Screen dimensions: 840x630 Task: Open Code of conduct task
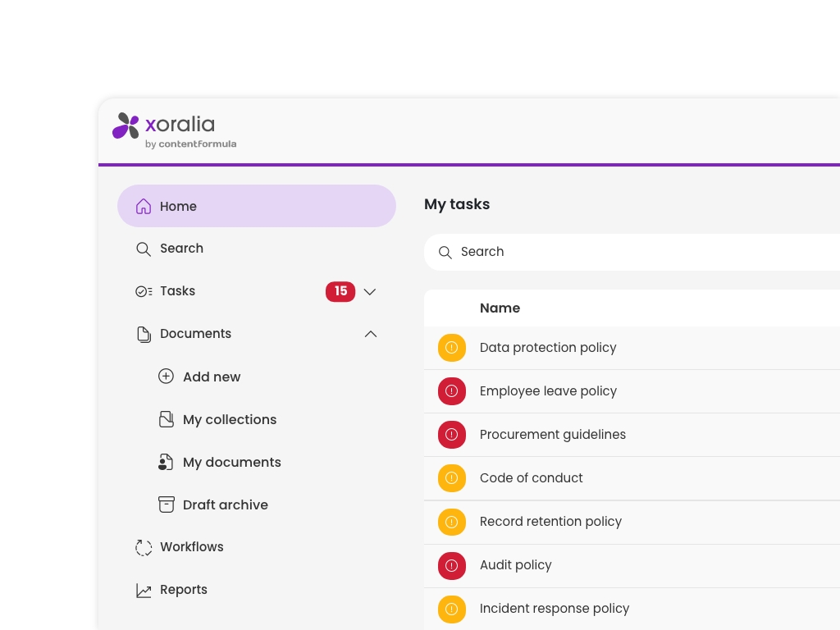click(531, 478)
